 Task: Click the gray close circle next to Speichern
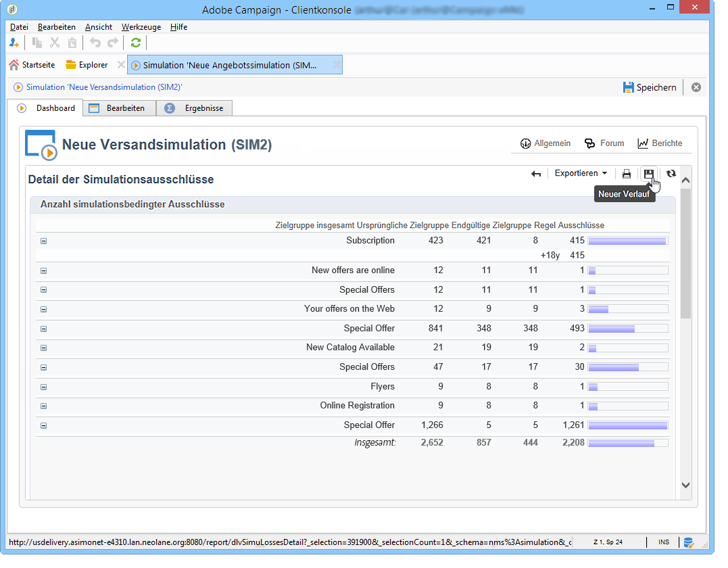696,88
